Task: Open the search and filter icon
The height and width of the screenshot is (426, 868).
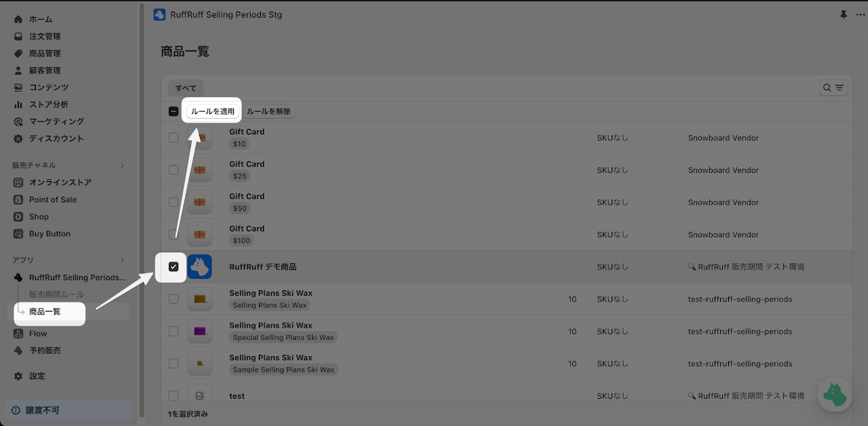Action: 833,88
